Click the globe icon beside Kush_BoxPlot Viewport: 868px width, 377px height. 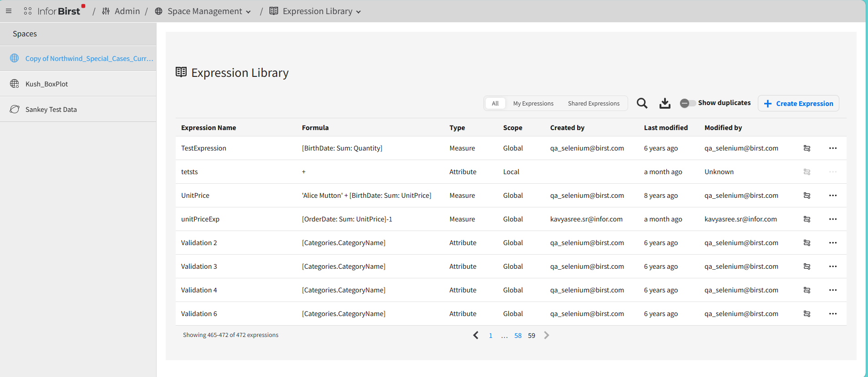pyautogui.click(x=15, y=84)
